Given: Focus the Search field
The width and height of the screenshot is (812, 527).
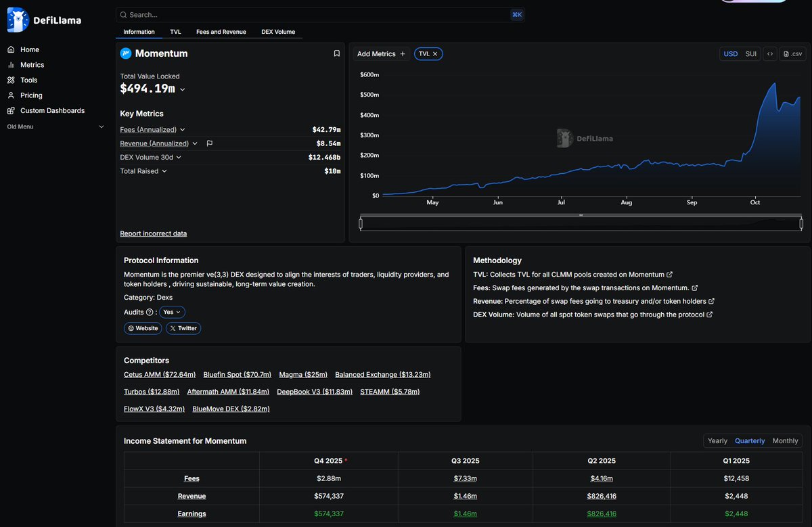Looking at the screenshot, I should [320, 15].
